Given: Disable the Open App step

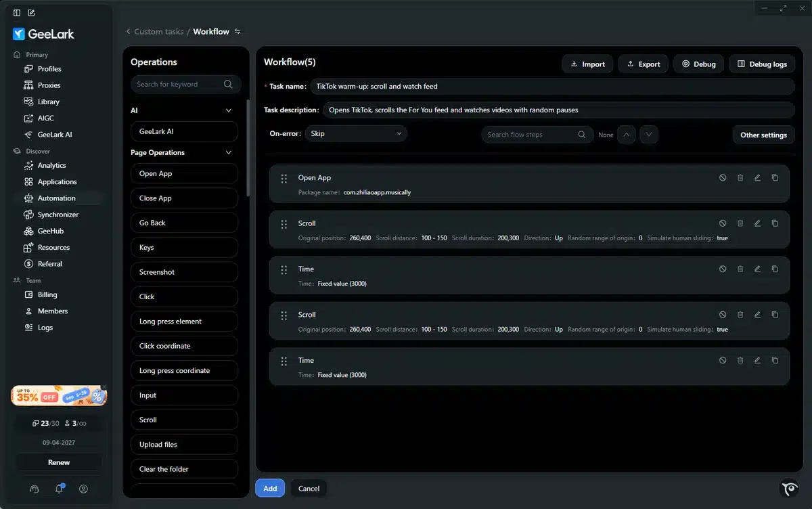Looking at the screenshot, I should (x=723, y=177).
